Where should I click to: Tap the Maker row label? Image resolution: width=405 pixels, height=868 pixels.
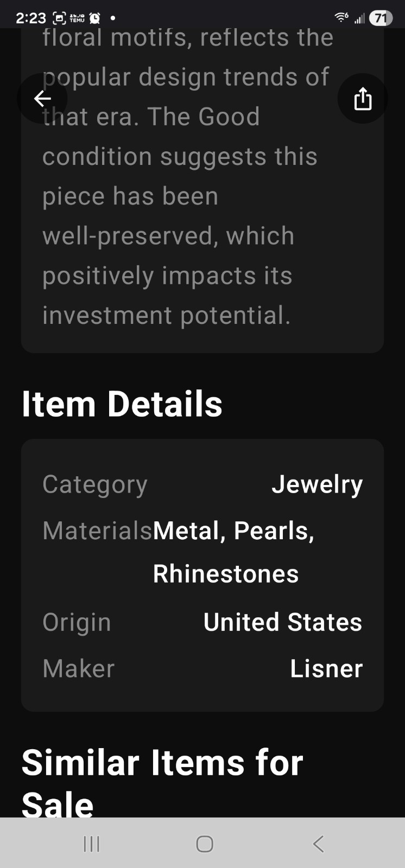[x=79, y=668]
